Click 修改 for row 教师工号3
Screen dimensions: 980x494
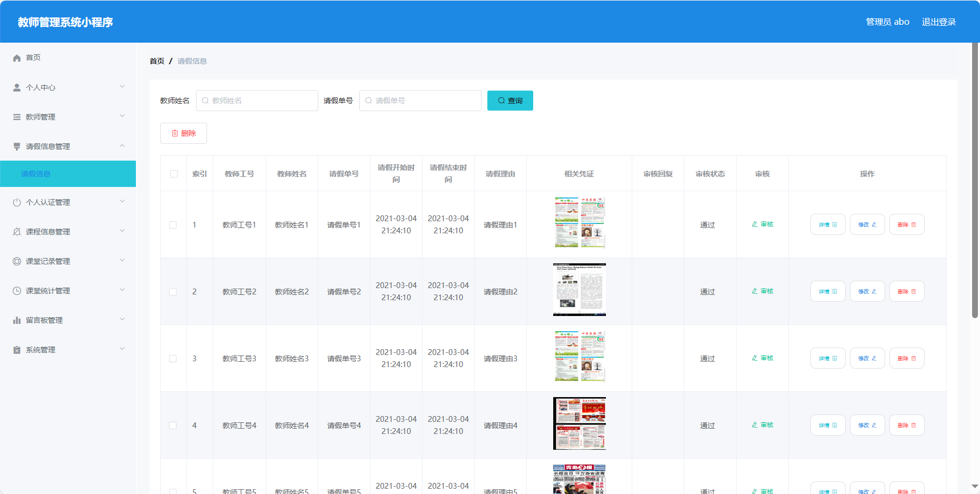coord(867,358)
